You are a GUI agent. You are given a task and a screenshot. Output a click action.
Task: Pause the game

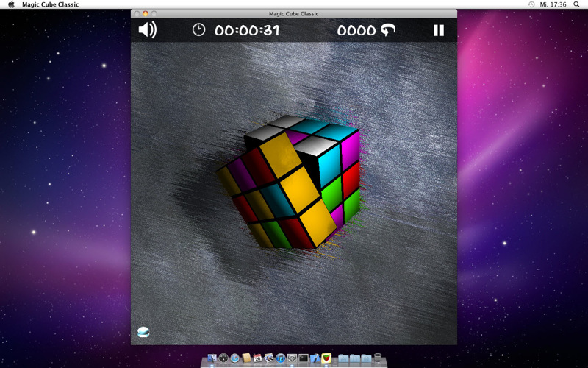coord(439,30)
